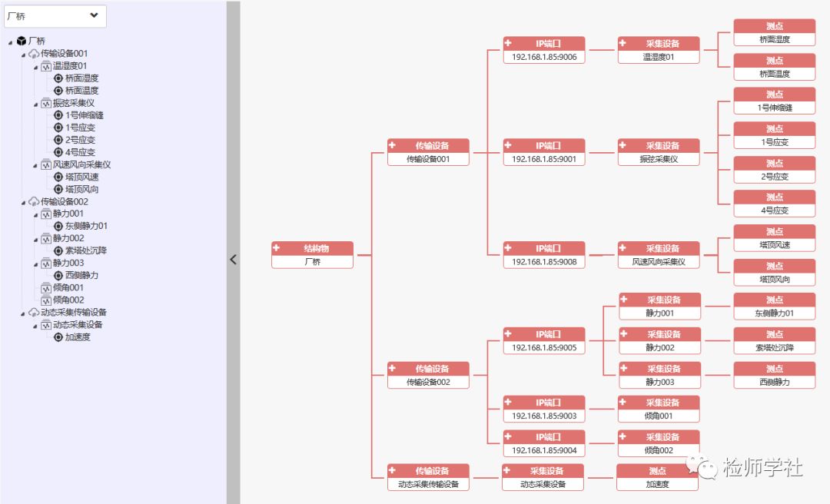Click cloud icon next to 传输设备002 in tree
Screen dimensions: 830x504
(34, 202)
